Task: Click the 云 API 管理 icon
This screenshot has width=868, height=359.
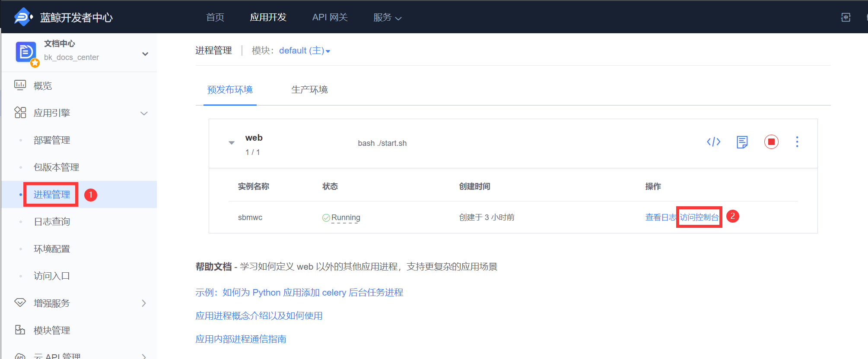Action: coord(20,356)
